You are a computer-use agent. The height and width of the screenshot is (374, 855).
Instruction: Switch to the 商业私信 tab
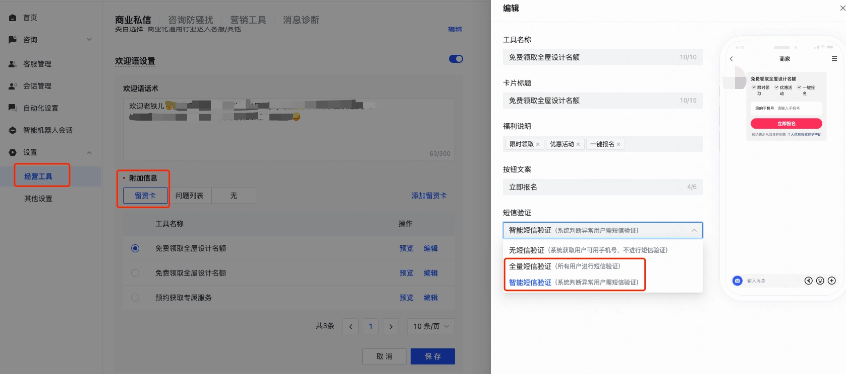coord(133,20)
